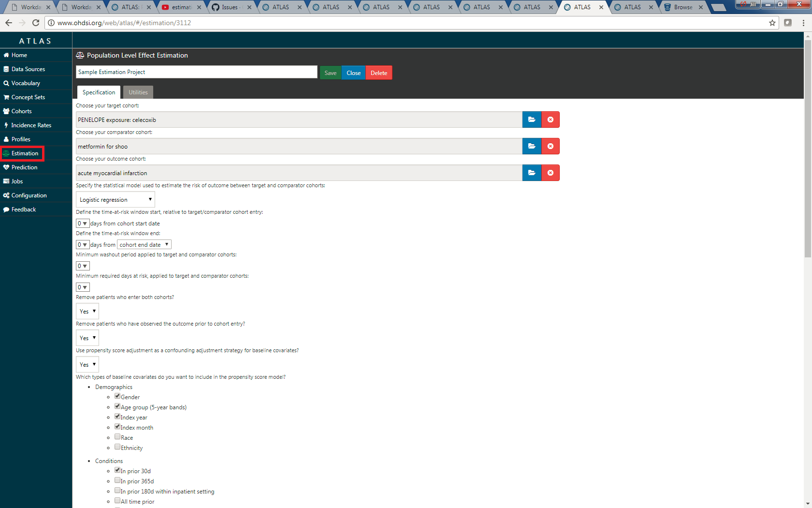Screen dimensions: 812x508
Task: Open Data Sources in the left navigation
Action: 28,69
